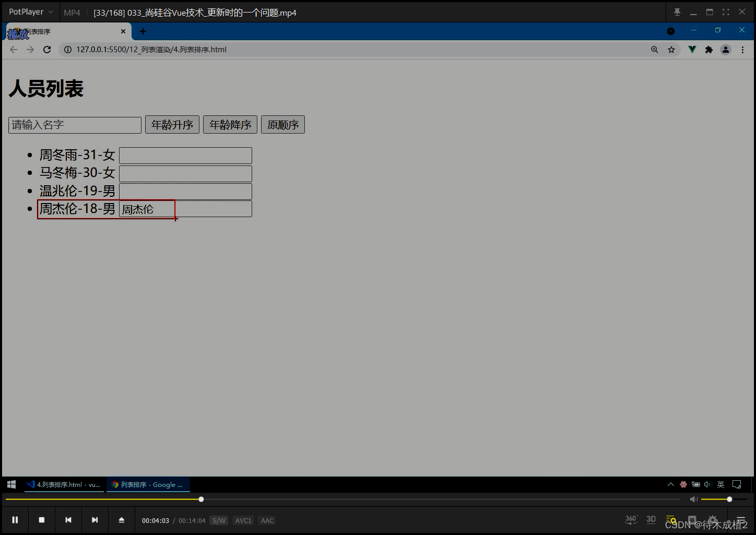The image size is (756, 535).
Task: Select the 列表排序 browser tab
Action: (x=68, y=31)
